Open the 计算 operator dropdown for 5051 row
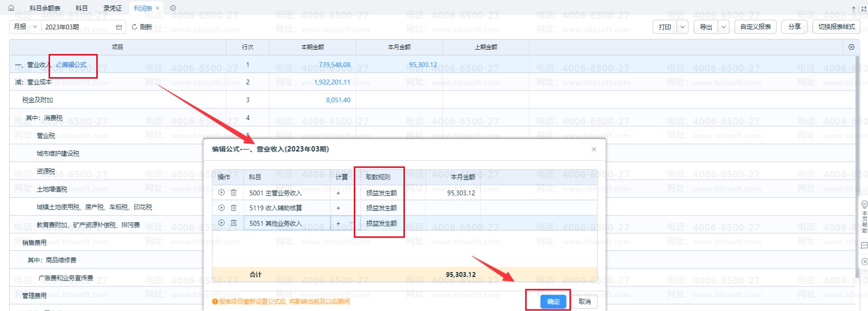This screenshot has width=868, height=311. click(350, 223)
